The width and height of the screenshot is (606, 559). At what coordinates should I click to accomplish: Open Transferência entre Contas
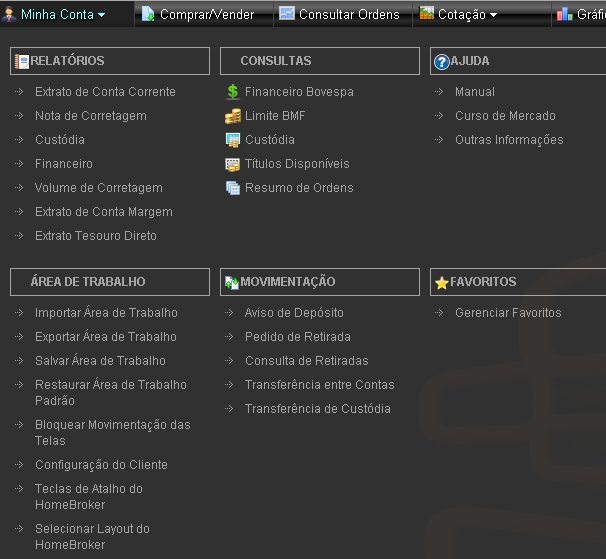pyautogui.click(x=320, y=385)
